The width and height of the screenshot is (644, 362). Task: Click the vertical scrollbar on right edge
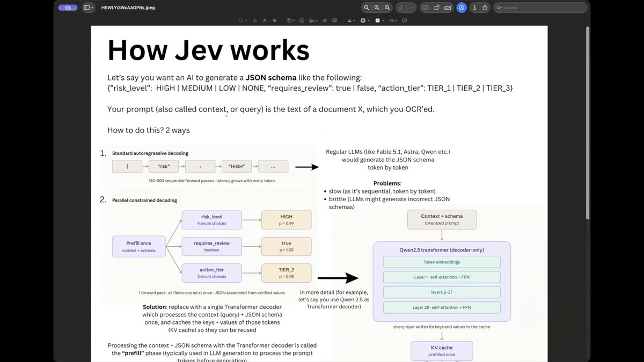point(587,122)
